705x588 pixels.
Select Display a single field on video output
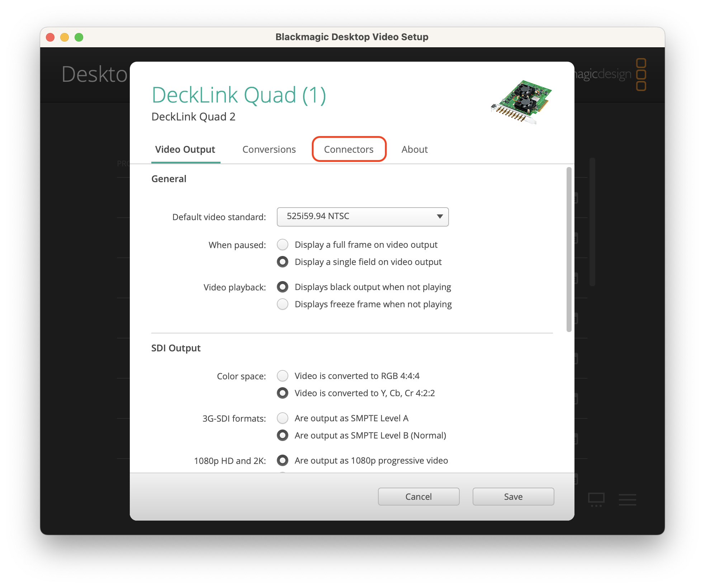pos(283,262)
